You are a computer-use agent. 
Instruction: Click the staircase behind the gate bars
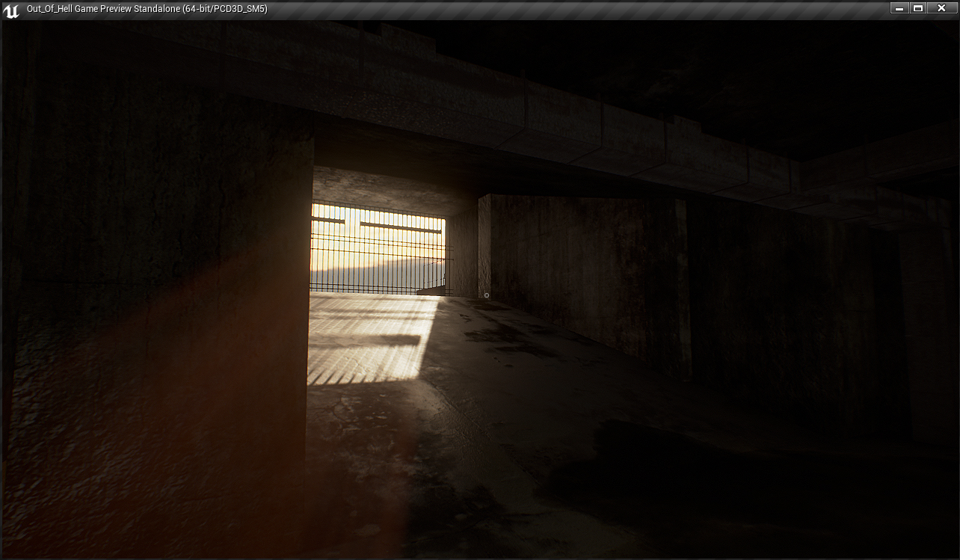click(431, 286)
